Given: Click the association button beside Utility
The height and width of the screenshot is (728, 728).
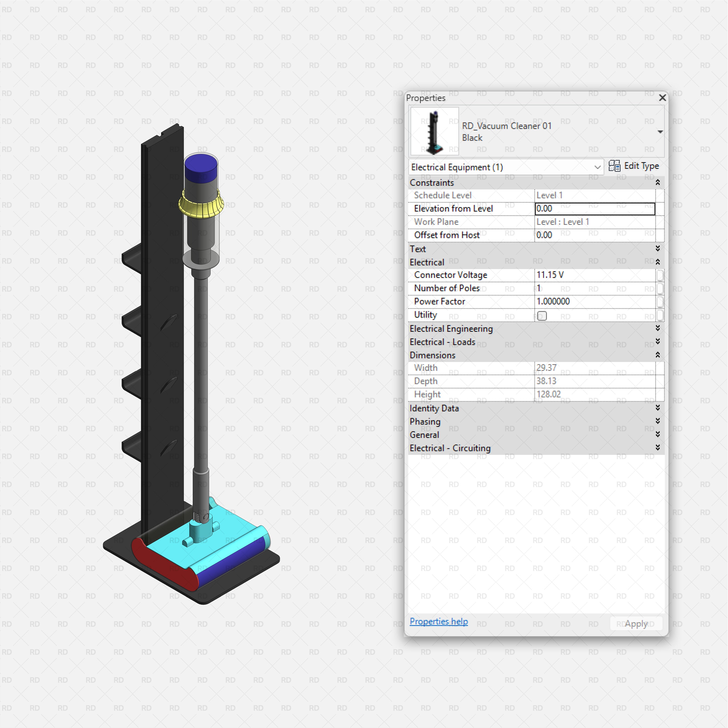Looking at the screenshot, I should pyautogui.click(x=660, y=315).
